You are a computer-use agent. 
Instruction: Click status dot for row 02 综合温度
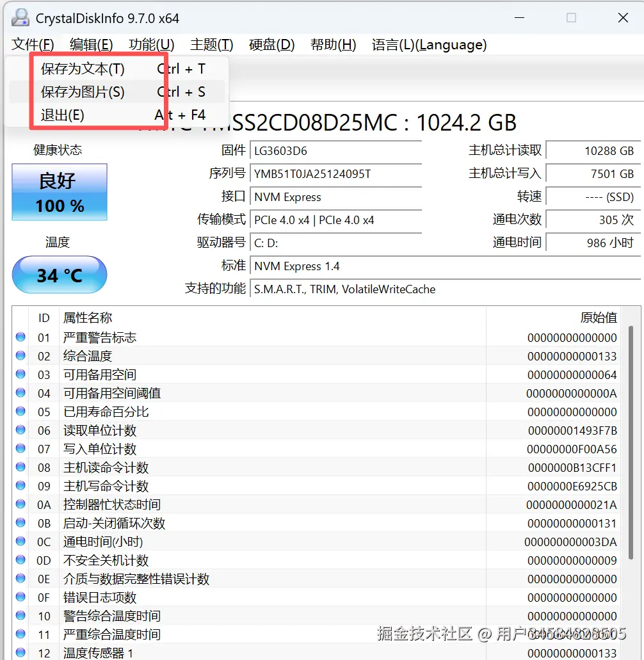[20, 355]
